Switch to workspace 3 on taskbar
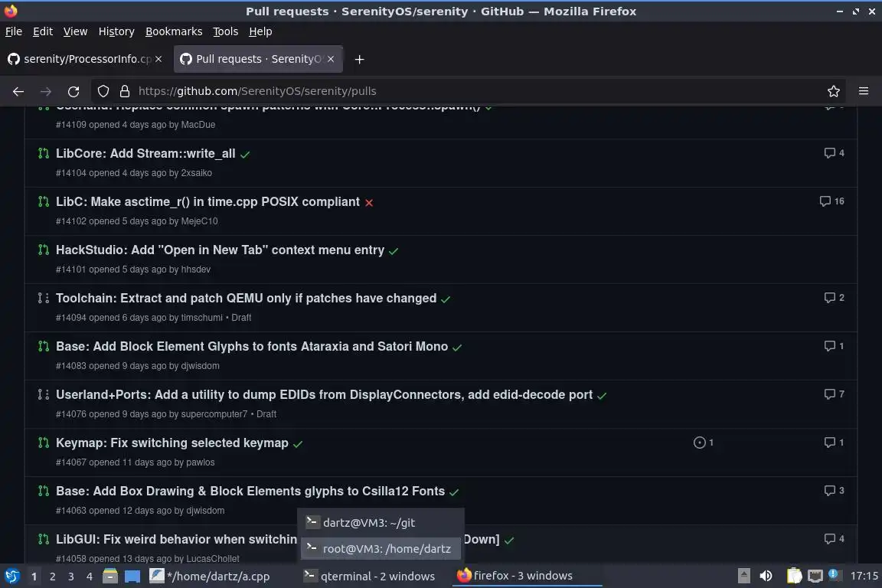The width and height of the screenshot is (882, 588). [x=71, y=577]
